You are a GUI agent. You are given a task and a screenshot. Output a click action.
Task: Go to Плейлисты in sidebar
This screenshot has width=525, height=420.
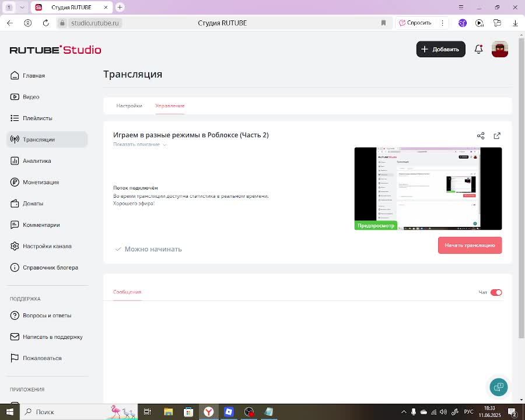pyautogui.click(x=31, y=118)
